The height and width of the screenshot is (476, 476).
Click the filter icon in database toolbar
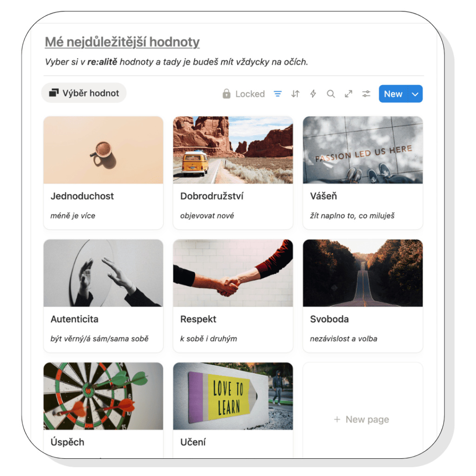tap(278, 94)
